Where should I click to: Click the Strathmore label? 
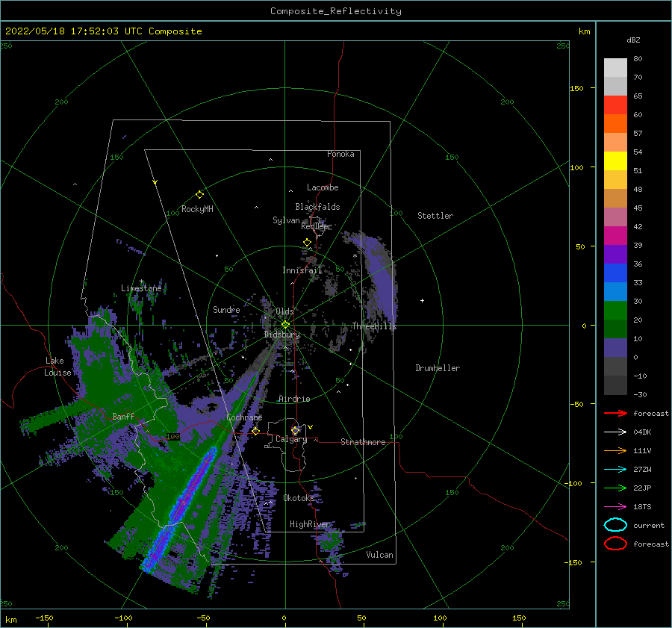(x=363, y=442)
